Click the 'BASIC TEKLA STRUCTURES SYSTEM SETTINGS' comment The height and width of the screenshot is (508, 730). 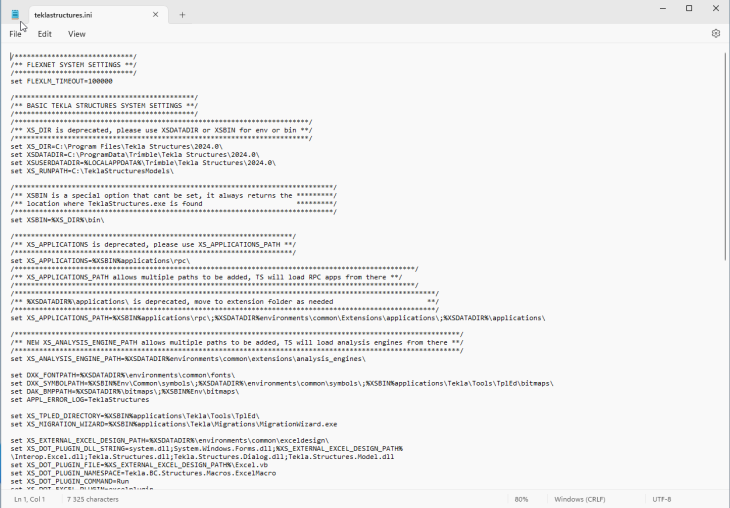coord(104,106)
